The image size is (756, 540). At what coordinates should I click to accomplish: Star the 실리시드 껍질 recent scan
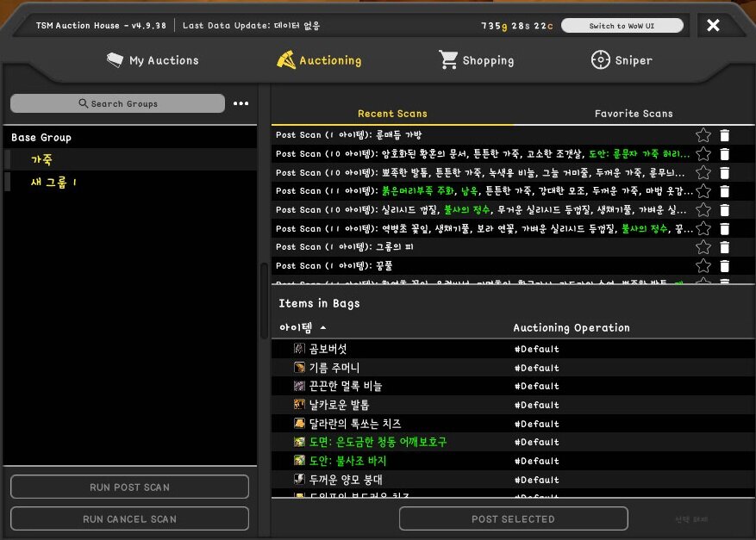click(x=703, y=210)
